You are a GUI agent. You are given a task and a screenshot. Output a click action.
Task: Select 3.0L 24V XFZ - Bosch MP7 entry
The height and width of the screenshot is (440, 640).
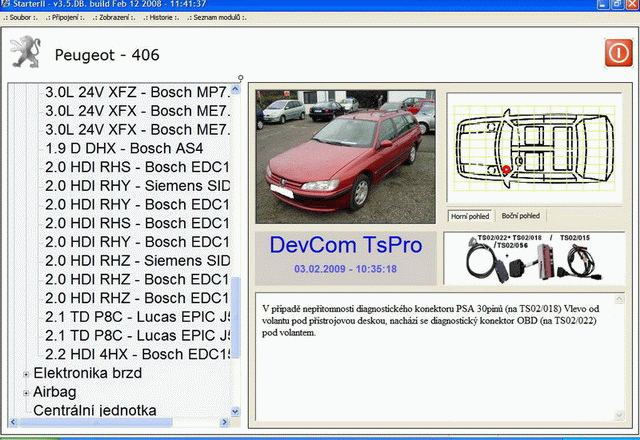138,92
